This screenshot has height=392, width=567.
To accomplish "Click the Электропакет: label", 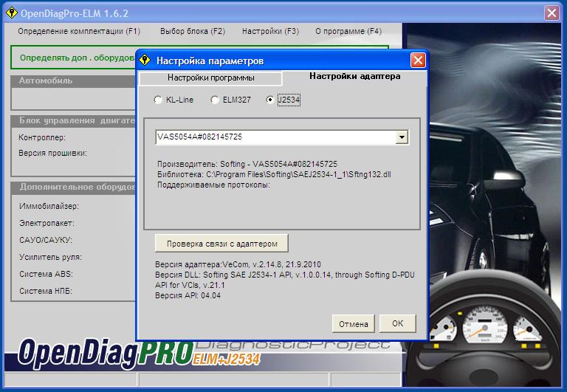I will tap(47, 223).
